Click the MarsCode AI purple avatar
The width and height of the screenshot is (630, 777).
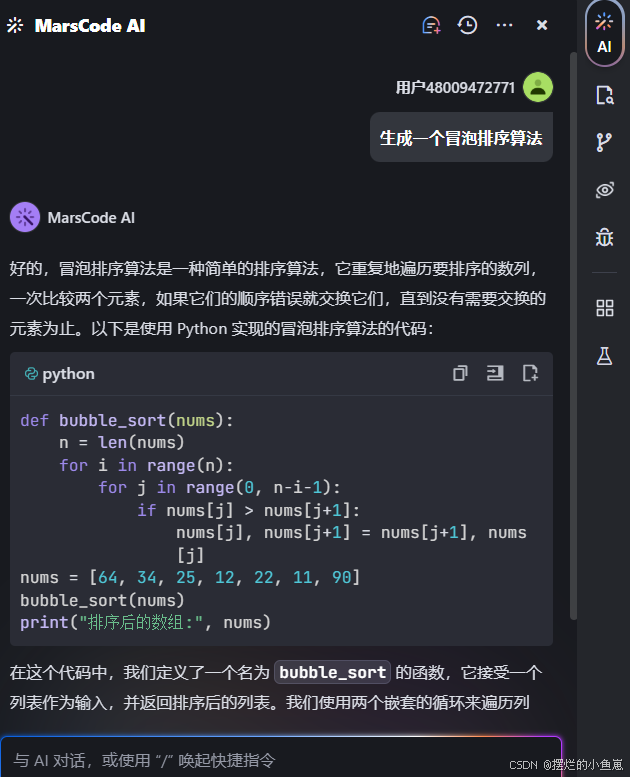(25, 217)
